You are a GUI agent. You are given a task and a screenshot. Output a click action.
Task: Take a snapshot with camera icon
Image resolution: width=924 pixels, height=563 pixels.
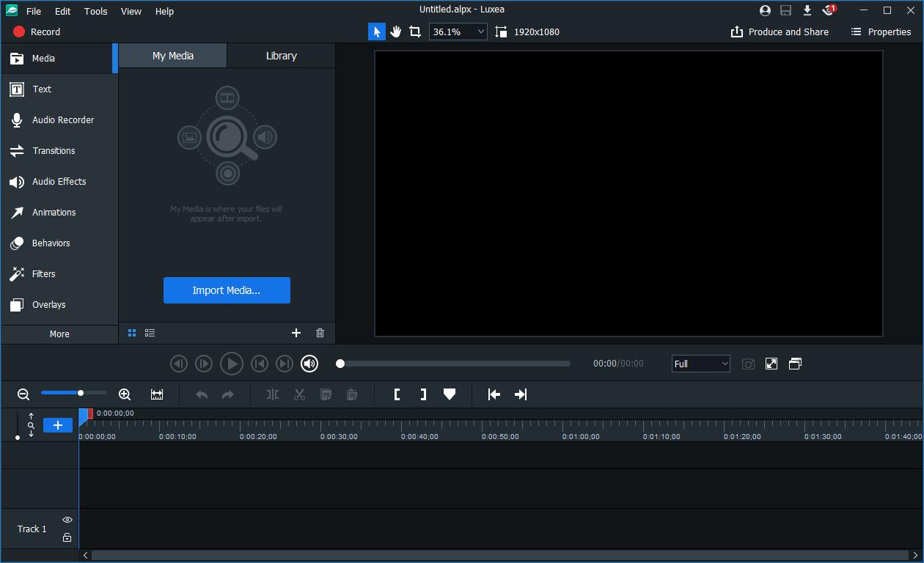(x=748, y=364)
